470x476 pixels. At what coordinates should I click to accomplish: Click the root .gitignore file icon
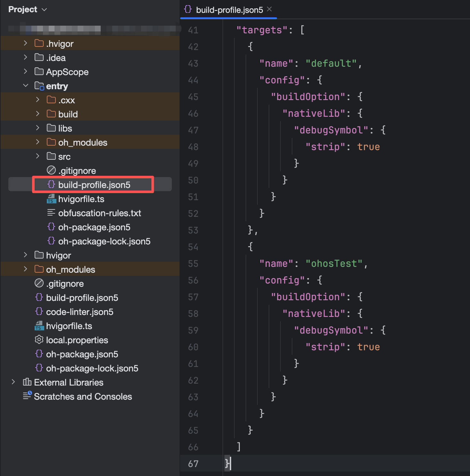(39, 284)
